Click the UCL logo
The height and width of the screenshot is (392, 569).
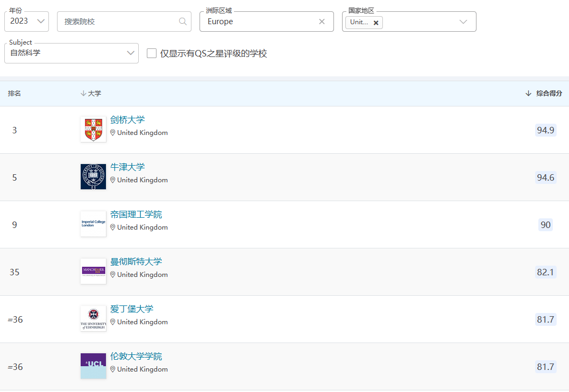(93, 366)
